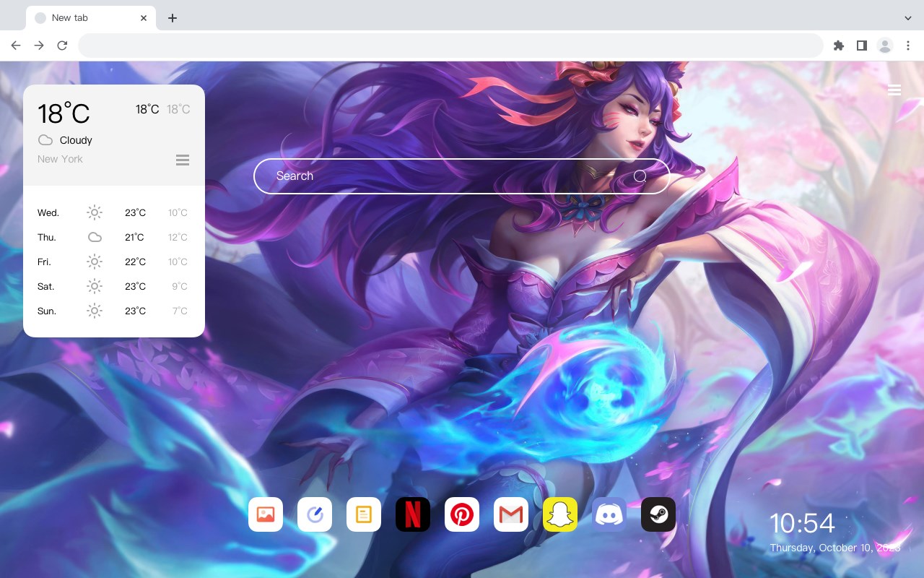
Task: Select the New tab browser tab
Action: (91, 18)
